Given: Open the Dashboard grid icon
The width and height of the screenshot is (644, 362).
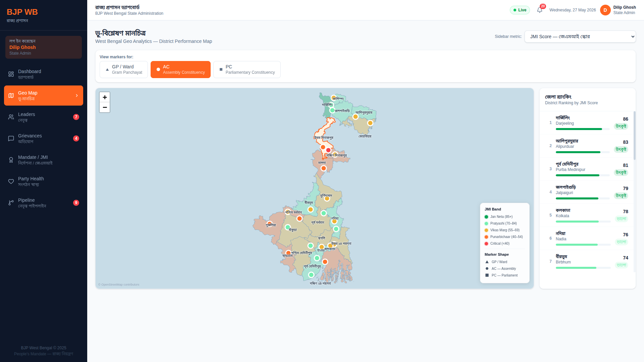Looking at the screenshot, I should click(11, 74).
